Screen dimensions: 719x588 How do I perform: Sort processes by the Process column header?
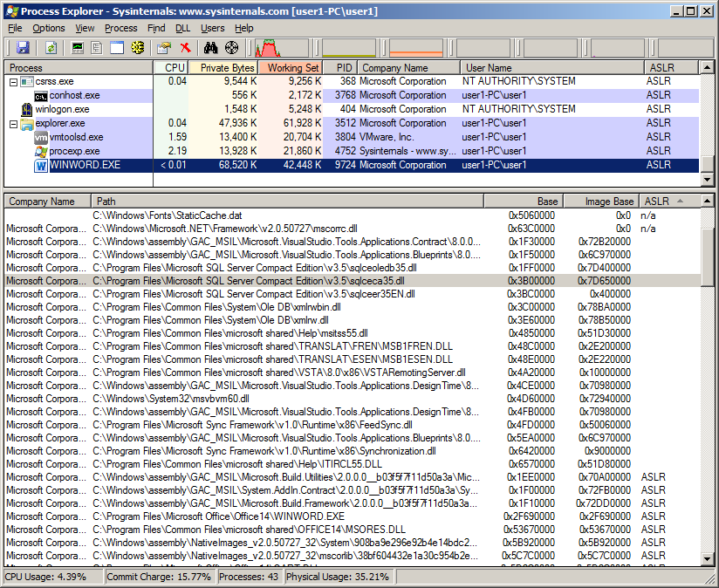click(79, 68)
